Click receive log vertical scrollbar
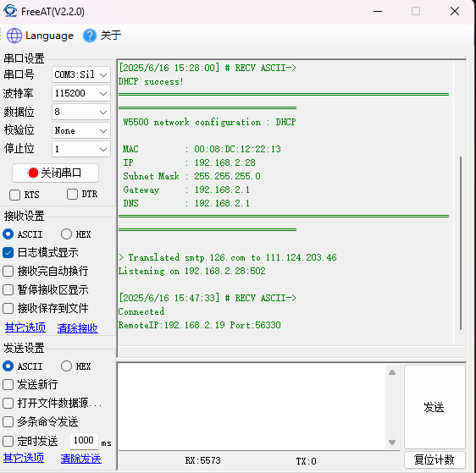Screen dimensions: 476x473 coord(461,243)
